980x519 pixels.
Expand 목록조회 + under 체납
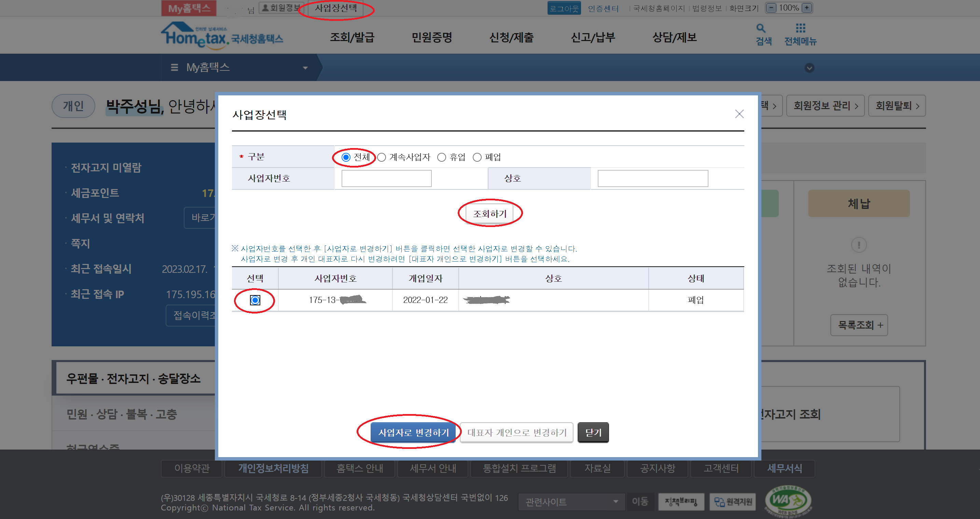point(859,325)
